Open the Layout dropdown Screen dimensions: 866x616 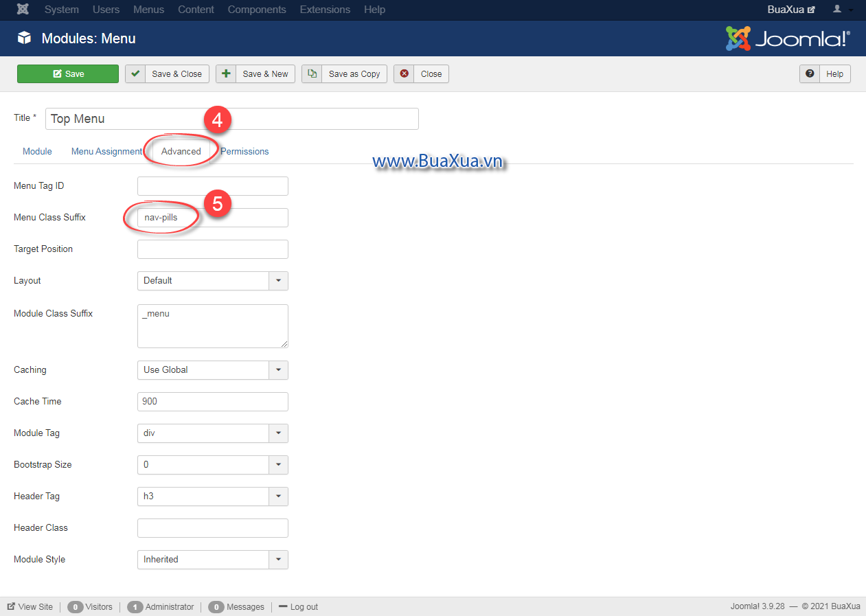(213, 280)
